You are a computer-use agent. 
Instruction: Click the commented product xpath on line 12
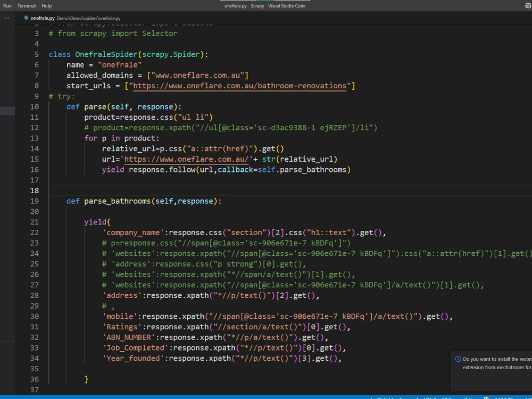(231, 128)
